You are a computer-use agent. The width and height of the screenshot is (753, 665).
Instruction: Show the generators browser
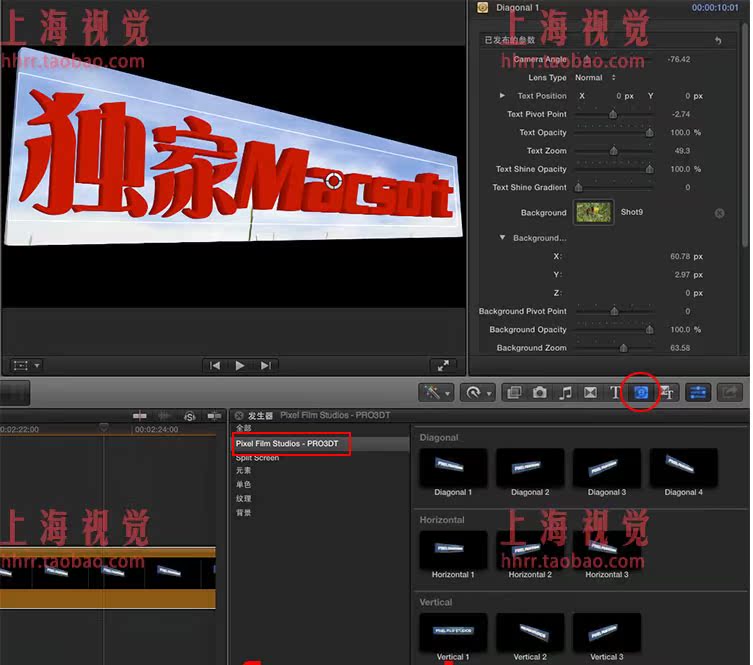[x=641, y=393]
